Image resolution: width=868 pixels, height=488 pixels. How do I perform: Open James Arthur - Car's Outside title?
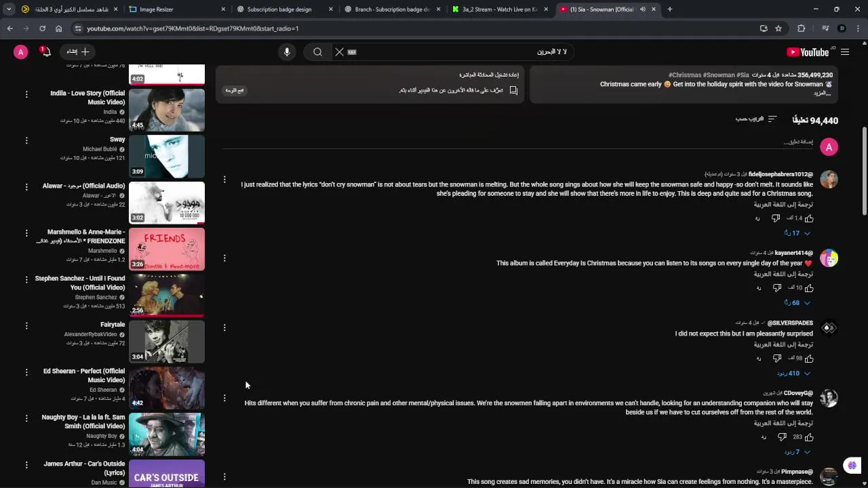[84, 468]
